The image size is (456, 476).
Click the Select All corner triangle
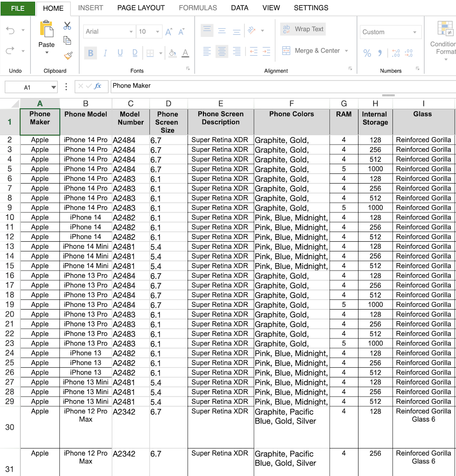click(x=15, y=104)
